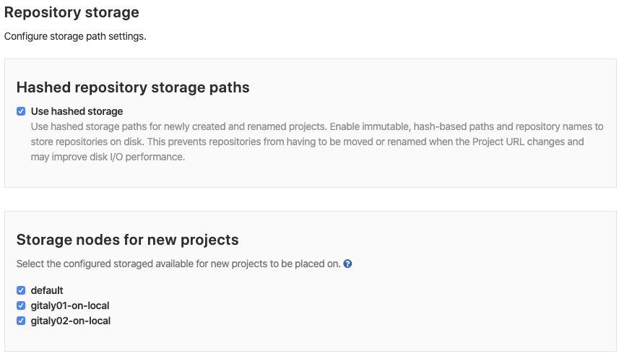Screen dimensions: 627x364
Task: Toggle the gitaly02-on-local checkbox
Action: click(x=21, y=321)
